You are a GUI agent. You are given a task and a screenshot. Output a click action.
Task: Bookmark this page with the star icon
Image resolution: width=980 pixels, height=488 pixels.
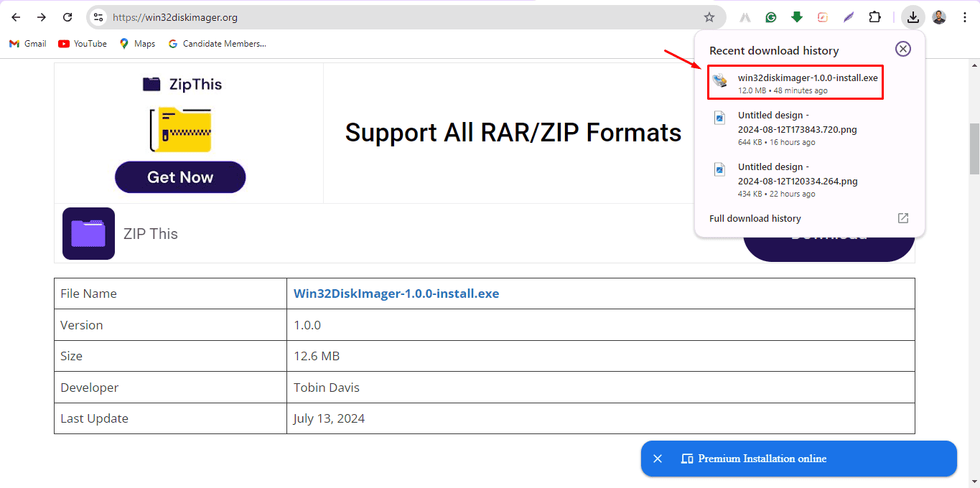pos(709,17)
